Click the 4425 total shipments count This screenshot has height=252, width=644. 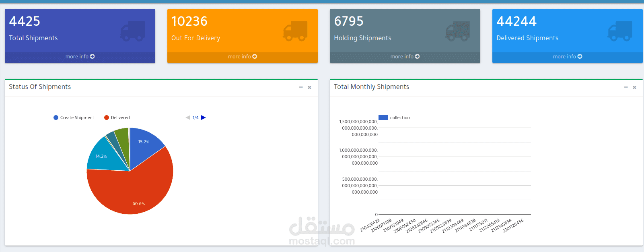point(25,21)
